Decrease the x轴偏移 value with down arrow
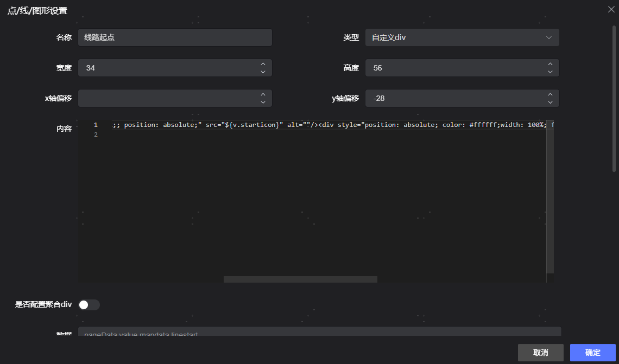 click(x=263, y=103)
